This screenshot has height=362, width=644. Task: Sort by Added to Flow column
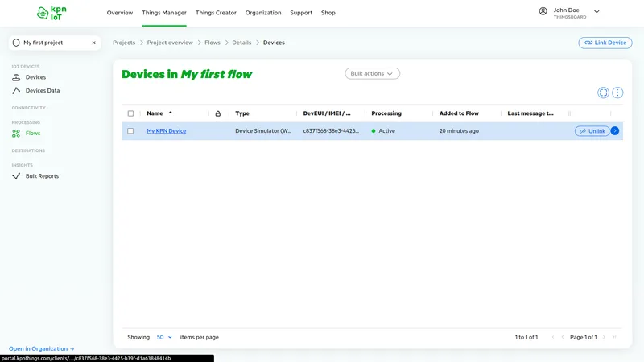(x=459, y=113)
